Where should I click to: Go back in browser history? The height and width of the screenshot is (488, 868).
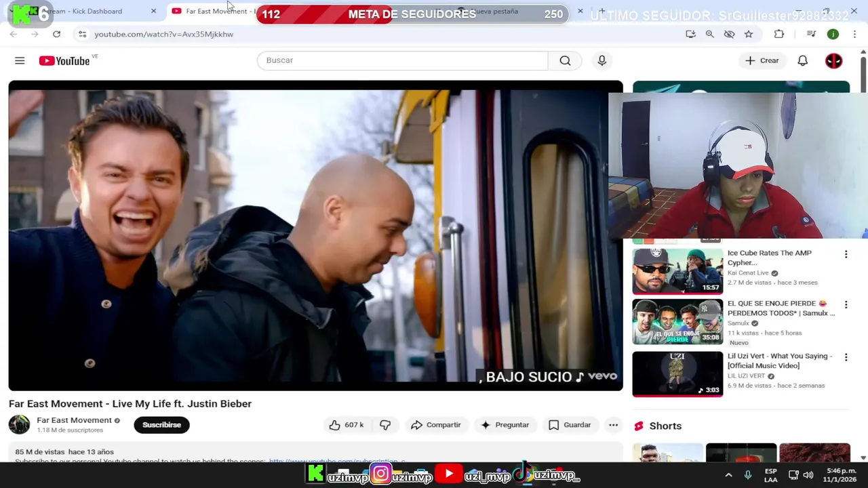click(14, 34)
